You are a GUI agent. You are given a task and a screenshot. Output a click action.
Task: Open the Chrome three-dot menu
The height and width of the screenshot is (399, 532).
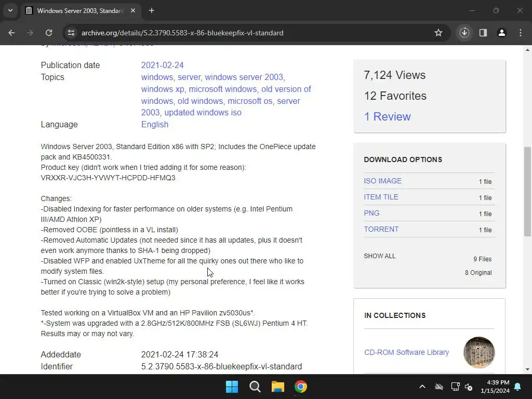(x=521, y=33)
